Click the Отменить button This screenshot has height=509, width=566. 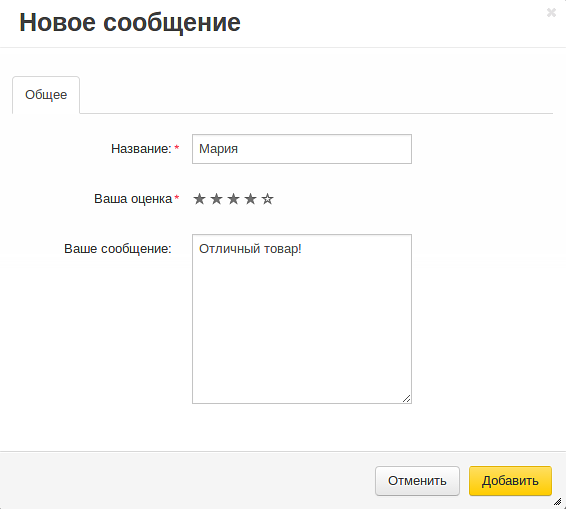(417, 481)
